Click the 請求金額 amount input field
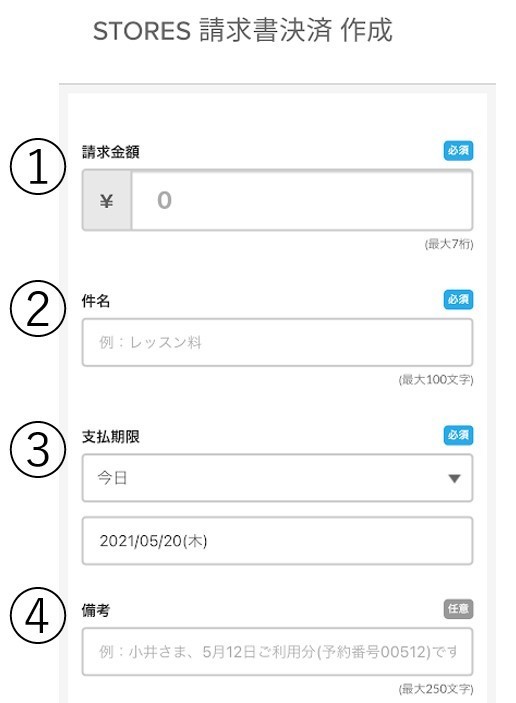The width and height of the screenshot is (516, 703). (302, 200)
